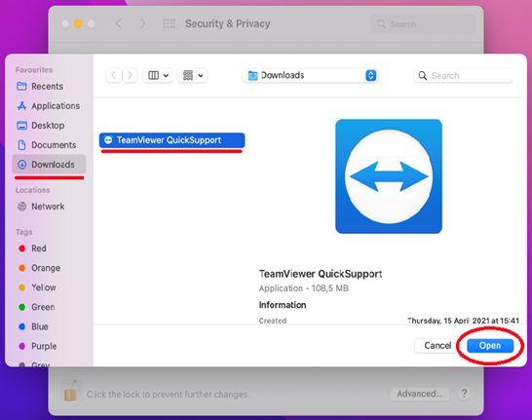Screen dimensions: 532x420
Task: Click the Cancel button
Action: (x=437, y=346)
